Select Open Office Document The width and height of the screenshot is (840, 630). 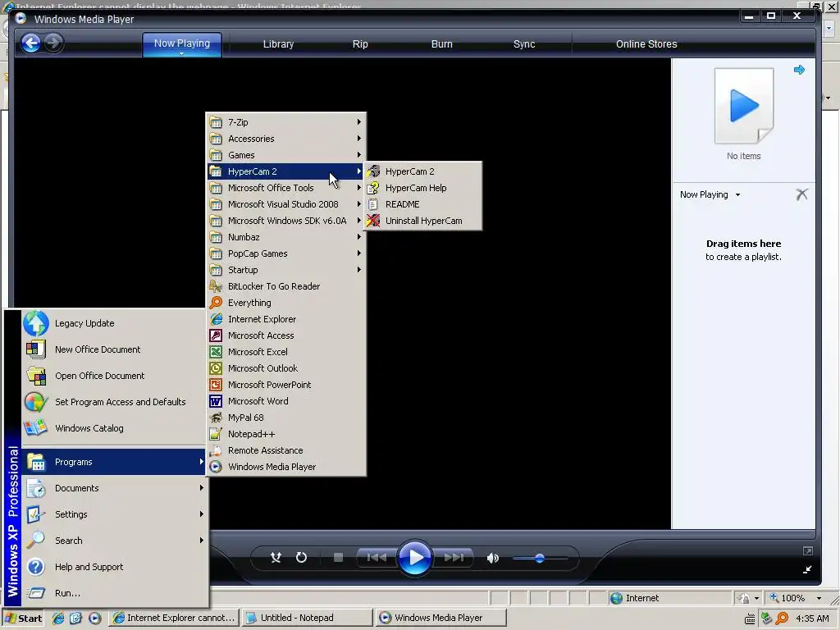pyautogui.click(x=114, y=376)
